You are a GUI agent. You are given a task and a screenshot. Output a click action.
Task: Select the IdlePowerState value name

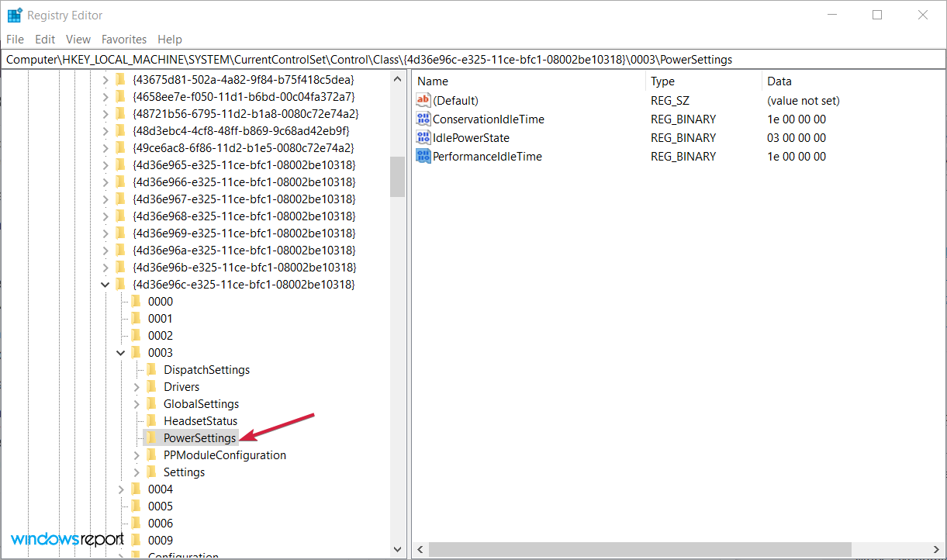471,138
